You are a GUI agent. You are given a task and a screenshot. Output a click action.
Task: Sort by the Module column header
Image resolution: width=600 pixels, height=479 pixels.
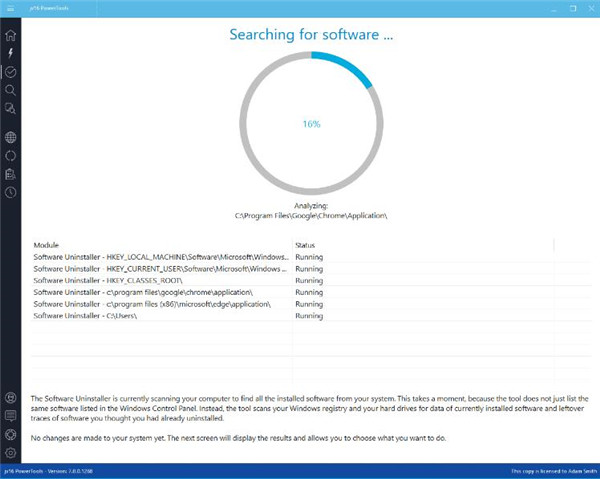tap(160, 244)
